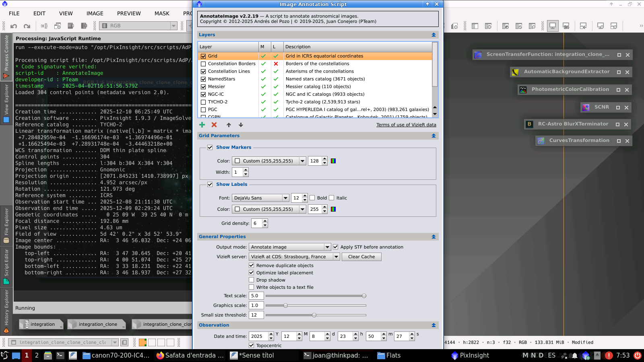Open marker color picker next to opacity 128
The height and width of the screenshot is (362, 644).
click(333, 161)
